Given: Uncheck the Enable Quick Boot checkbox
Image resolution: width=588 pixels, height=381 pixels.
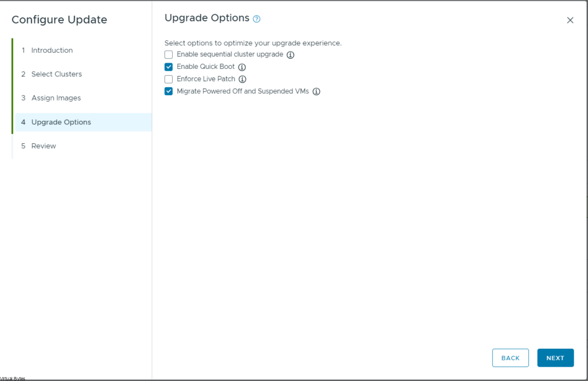Looking at the screenshot, I should tap(169, 67).
